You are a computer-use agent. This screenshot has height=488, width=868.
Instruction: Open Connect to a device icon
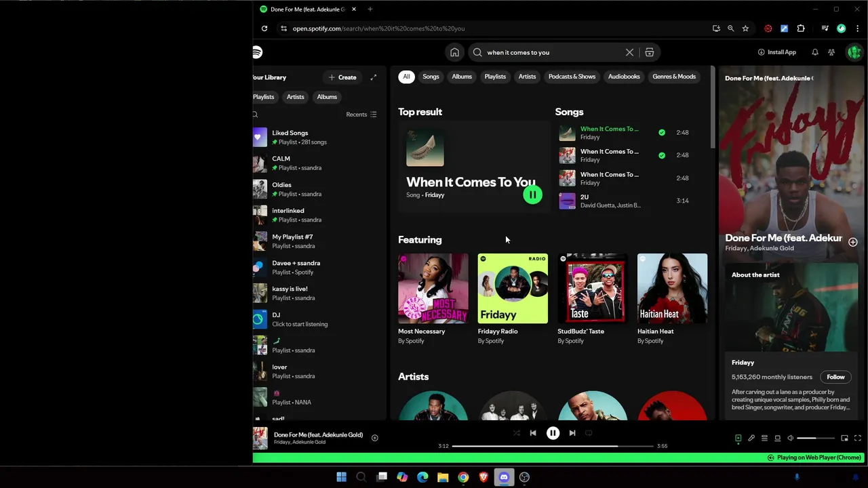[x=777, y=439]
